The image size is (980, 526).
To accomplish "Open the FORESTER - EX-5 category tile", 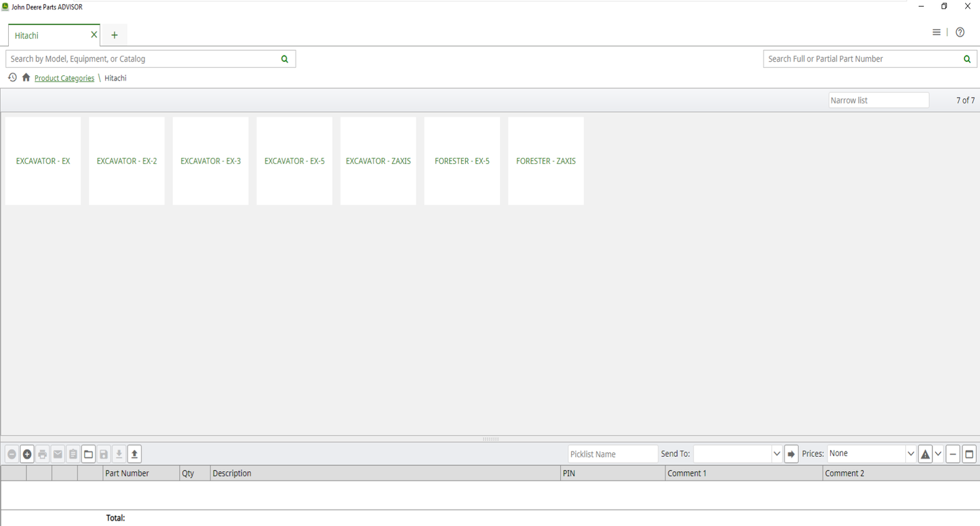I will (462, 161).
